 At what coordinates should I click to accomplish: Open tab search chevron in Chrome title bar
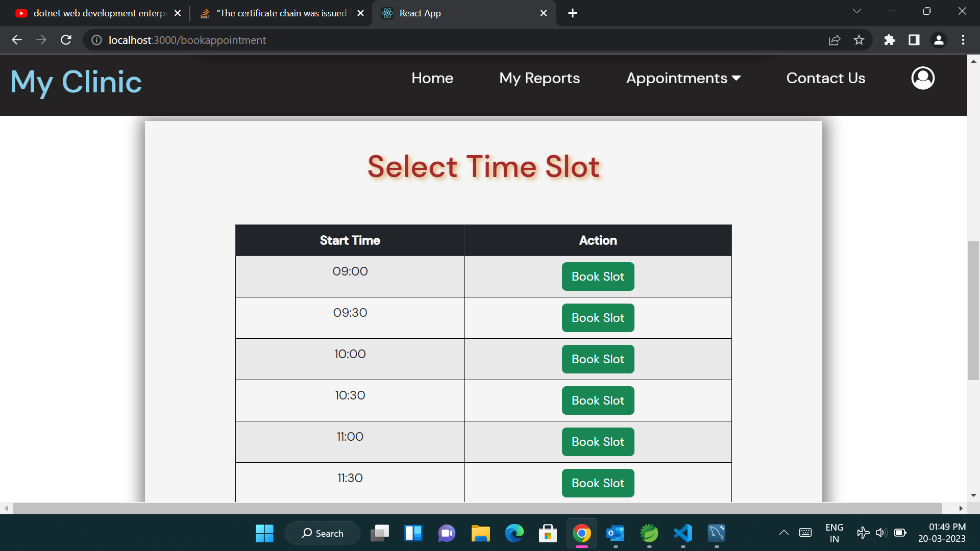tap(857, 11)
